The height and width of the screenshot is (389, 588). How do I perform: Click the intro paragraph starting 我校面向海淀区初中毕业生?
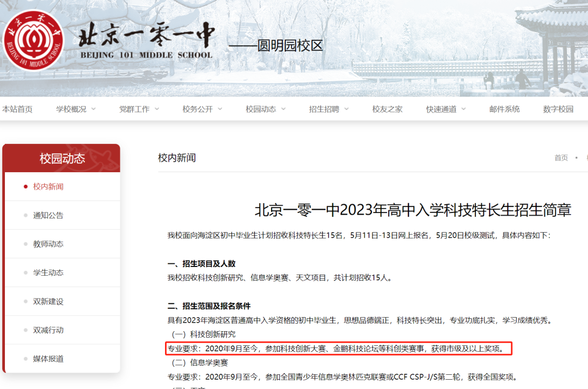[359, 235]
